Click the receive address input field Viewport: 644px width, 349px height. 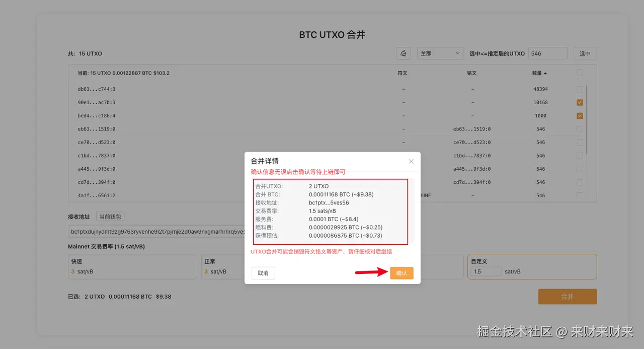click(151, 231)
